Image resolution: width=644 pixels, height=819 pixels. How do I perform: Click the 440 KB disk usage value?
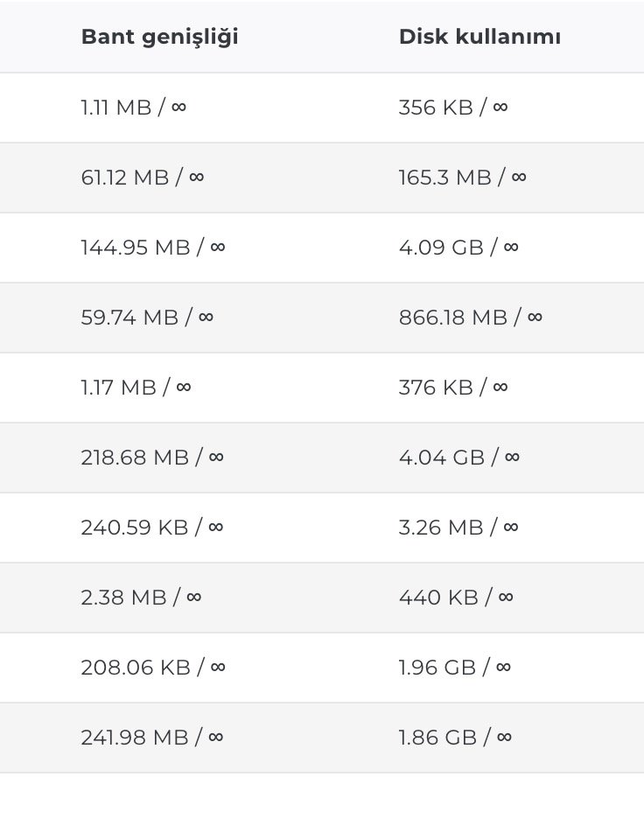(x=456, y=598)
